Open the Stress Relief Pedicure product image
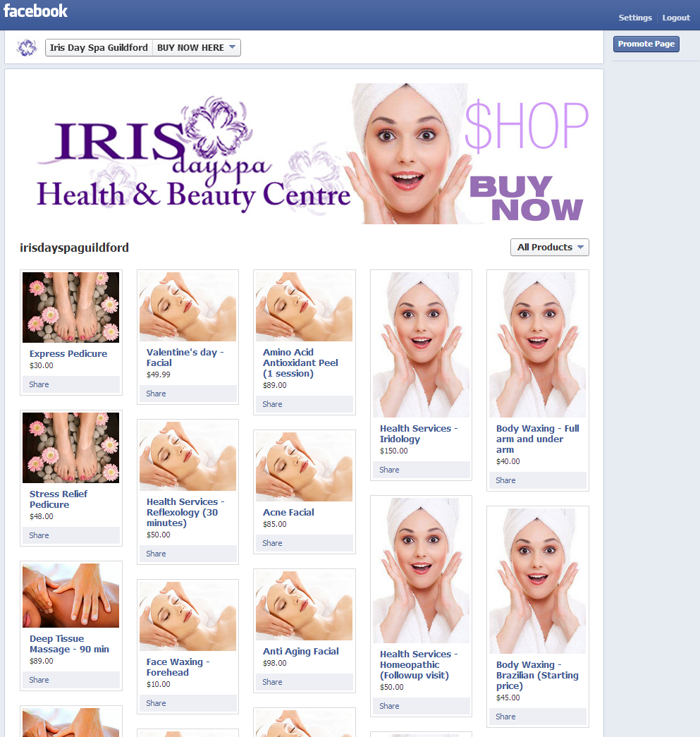This screenshot has width=700, height=737. pos(71,448)
